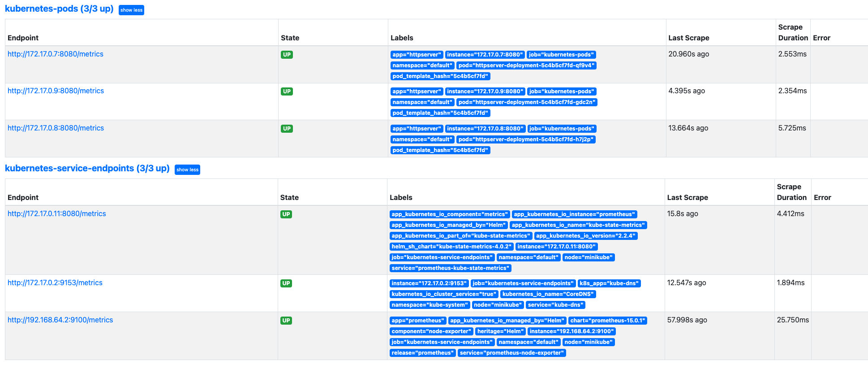Open endpoint http://172.17.0.7:8080/metrics
The height and width of the screenshot is (365, 868).
pyautogui.click(x=56, y=54)
